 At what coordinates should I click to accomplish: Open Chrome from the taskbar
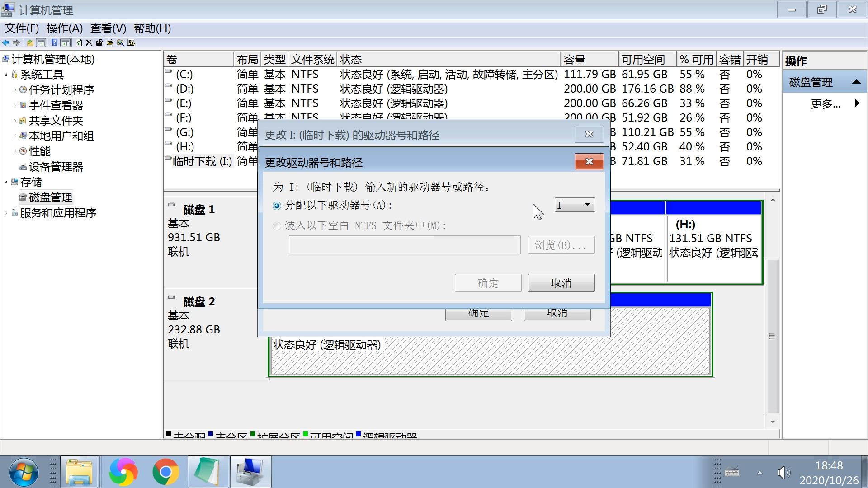(165, 472)
